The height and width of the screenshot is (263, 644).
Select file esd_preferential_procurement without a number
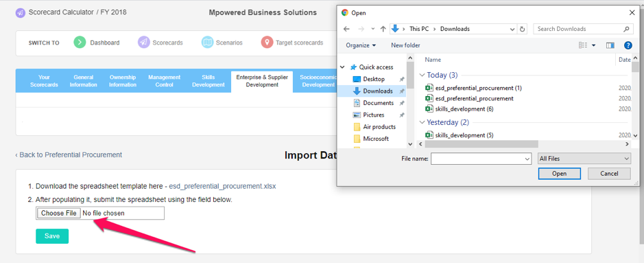coord(474,99)
